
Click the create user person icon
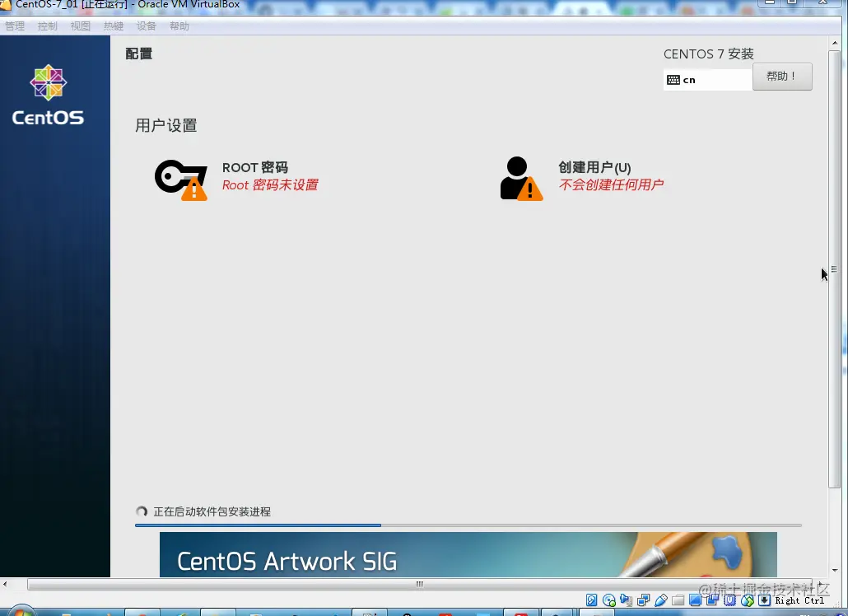521,179
